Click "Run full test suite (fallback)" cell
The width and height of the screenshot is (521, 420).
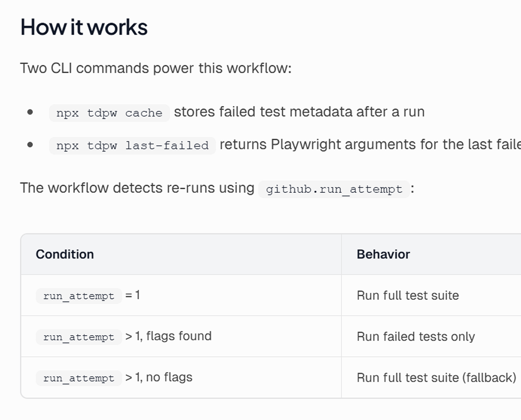(x=431, y=378)
